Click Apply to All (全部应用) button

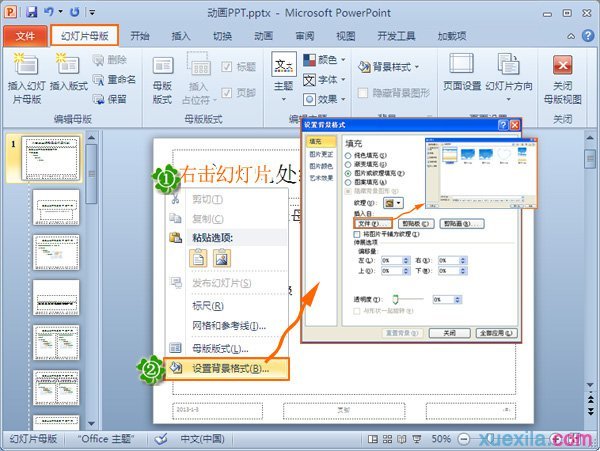496,333
